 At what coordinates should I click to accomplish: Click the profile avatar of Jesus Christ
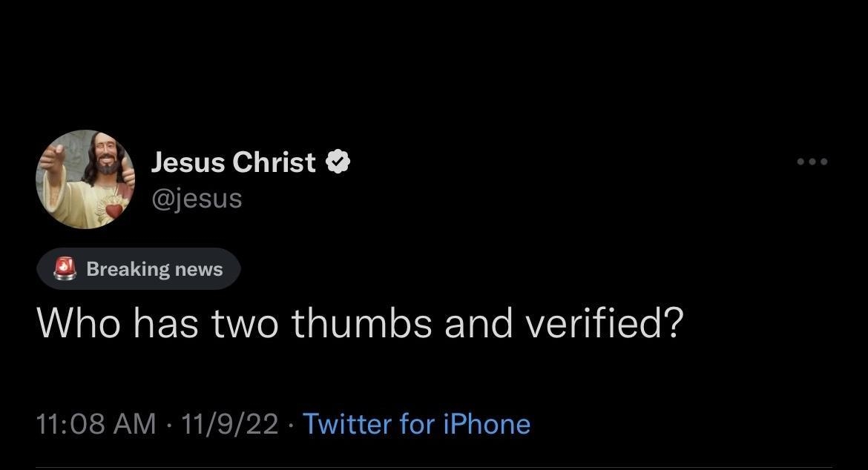coord(85,178)
